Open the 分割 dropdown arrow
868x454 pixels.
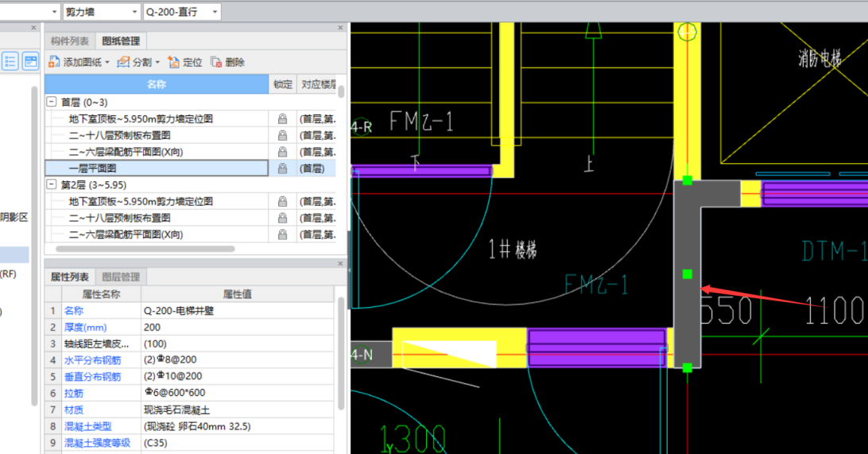pyautogui.click(x=157, y=63)
